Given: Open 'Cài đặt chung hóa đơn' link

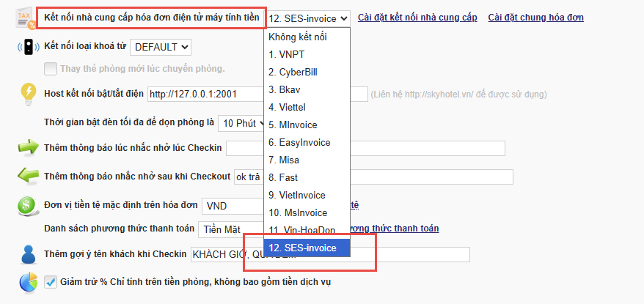Looking at the screenshot, I should click(x=535, y=18).
